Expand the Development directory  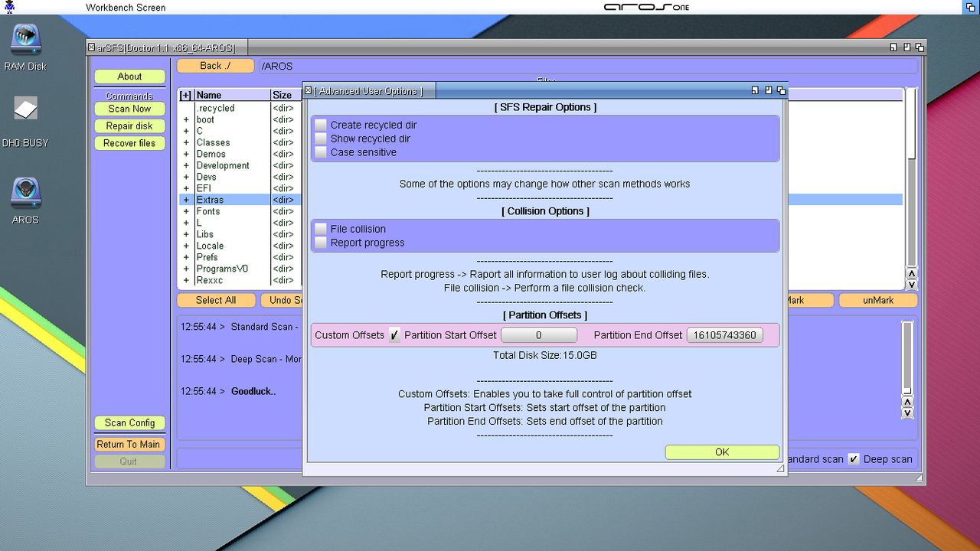(x=185, y=165)
